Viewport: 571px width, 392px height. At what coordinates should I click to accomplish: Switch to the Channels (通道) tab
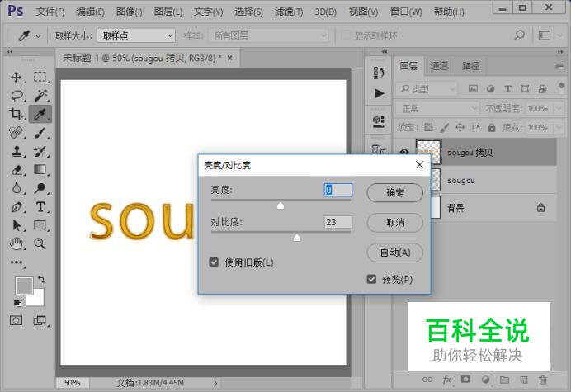[439, 65]
